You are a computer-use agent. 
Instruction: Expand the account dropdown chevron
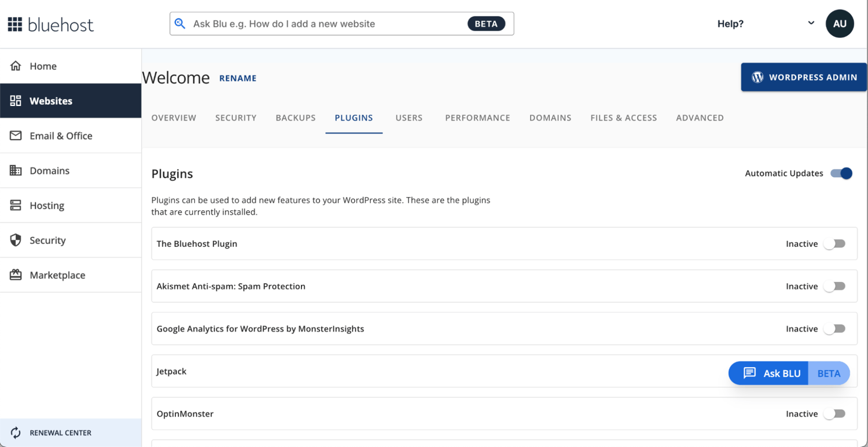pos(811,23)
